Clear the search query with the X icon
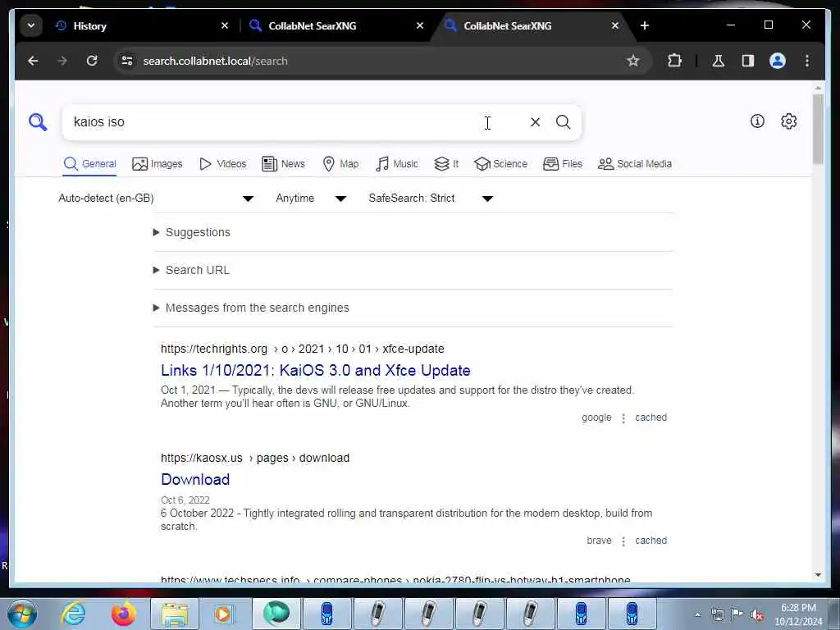Viewport: 840px width, 630px height. (x=535, y=122)
